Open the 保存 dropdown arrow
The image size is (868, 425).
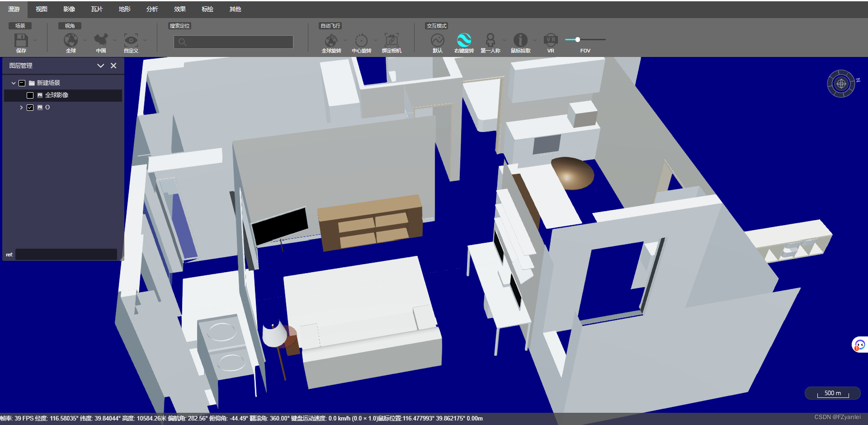point(35,41)
